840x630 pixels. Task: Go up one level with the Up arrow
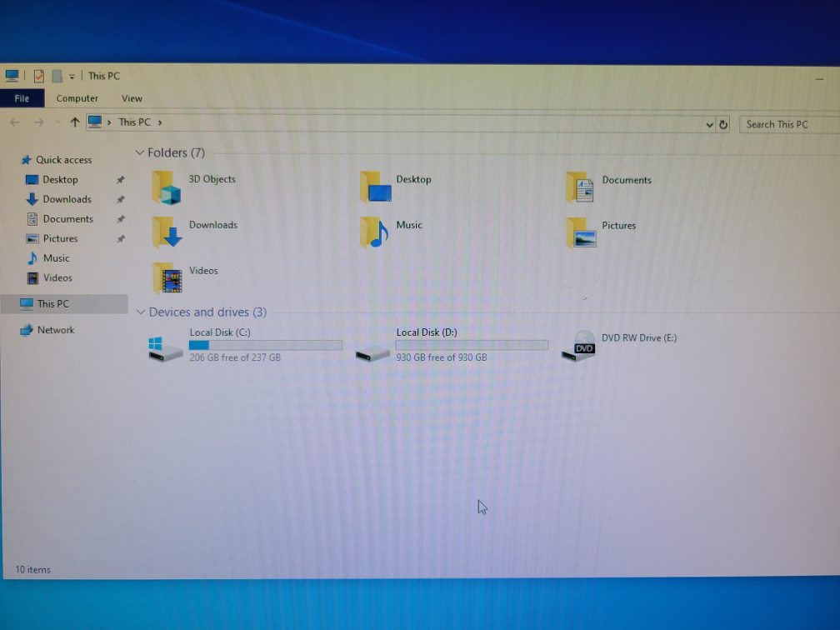pos(75,122)
